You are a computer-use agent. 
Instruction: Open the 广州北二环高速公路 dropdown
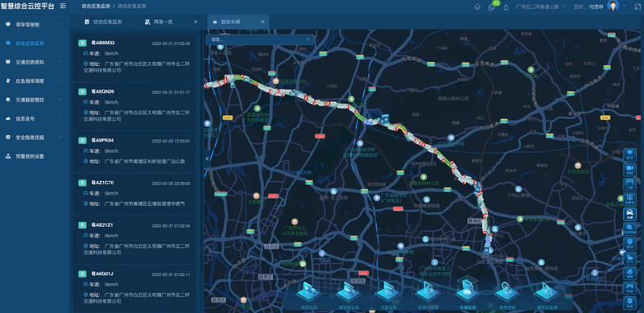coord(541,6)
